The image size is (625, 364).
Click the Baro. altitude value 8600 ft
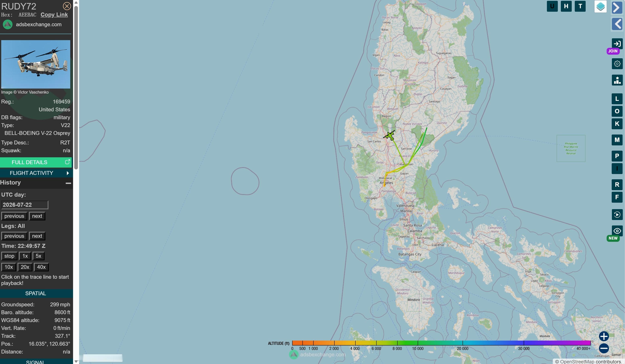pos(62,312)
